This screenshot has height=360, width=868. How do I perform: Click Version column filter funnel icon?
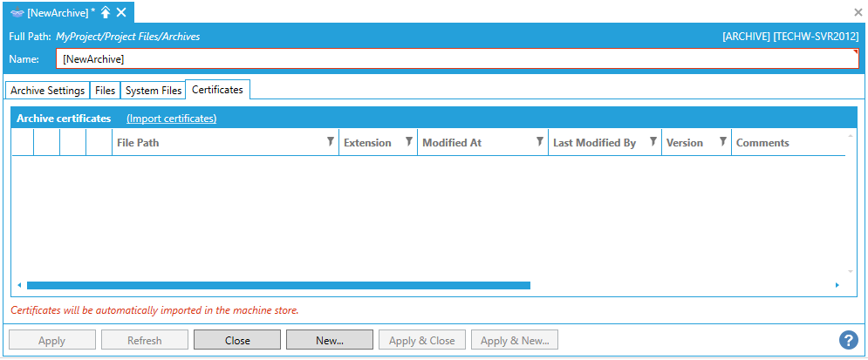pos(722,142)
